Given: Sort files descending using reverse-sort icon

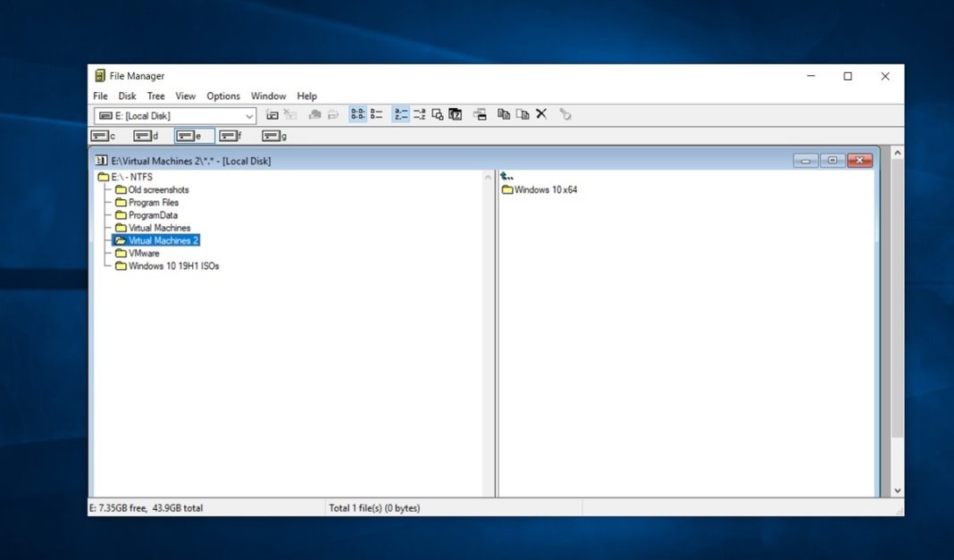Looking at the screenshot, I should (420, 114).
